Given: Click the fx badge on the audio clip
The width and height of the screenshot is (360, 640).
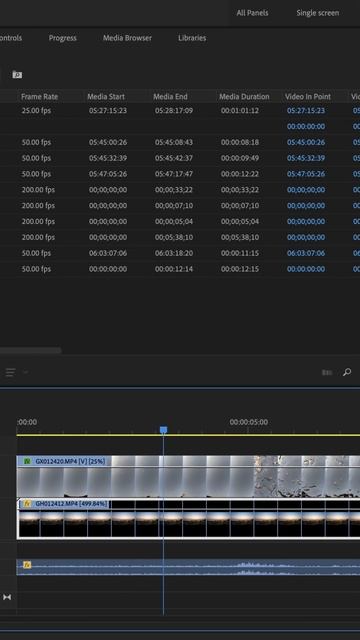Looking at the screenshot, I should 27,565.
